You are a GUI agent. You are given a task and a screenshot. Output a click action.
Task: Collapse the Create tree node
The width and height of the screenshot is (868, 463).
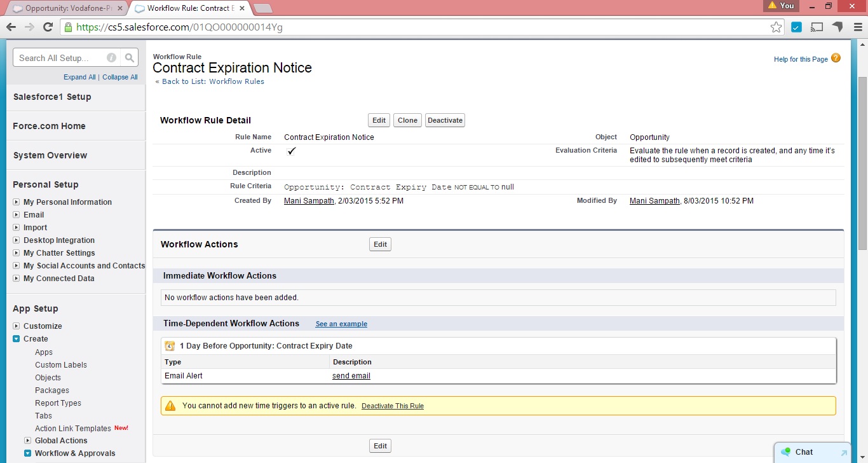tap(17, 339)
